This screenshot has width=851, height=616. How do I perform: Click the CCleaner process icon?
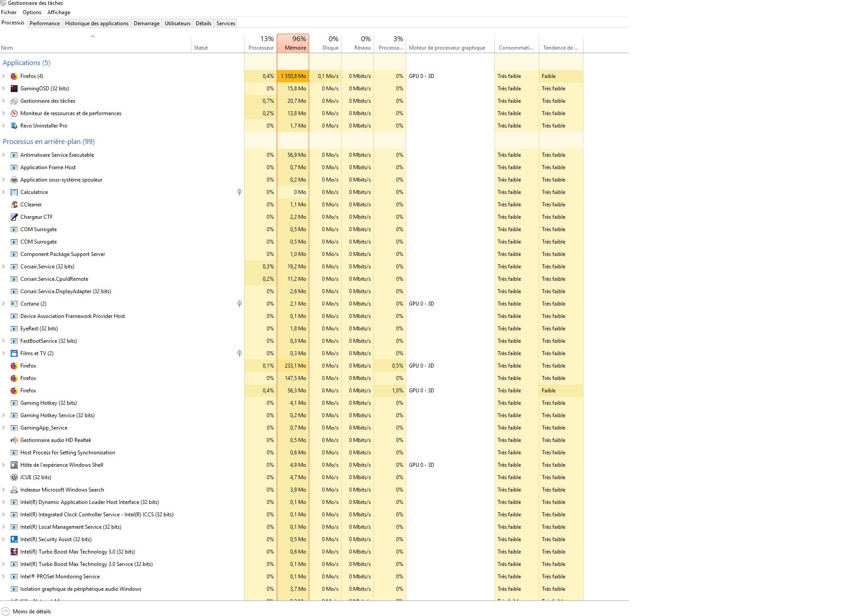coord(14,205)
